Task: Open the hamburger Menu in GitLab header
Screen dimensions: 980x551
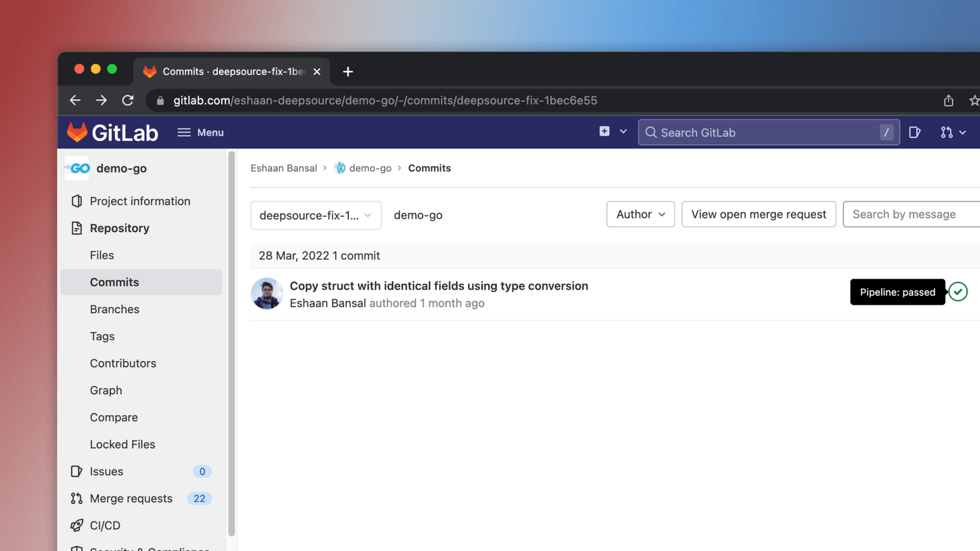Action: 200,133
